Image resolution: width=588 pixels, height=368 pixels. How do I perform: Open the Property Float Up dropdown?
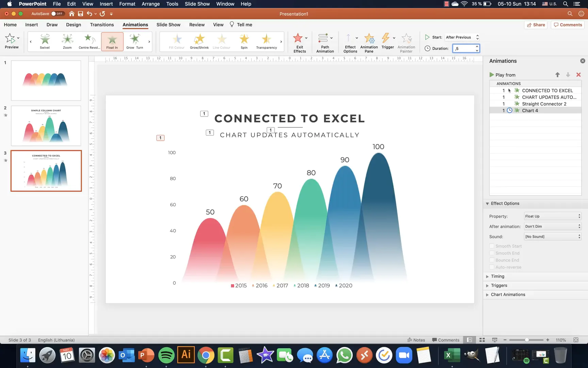pyautogui.click(x=552, y=216)
